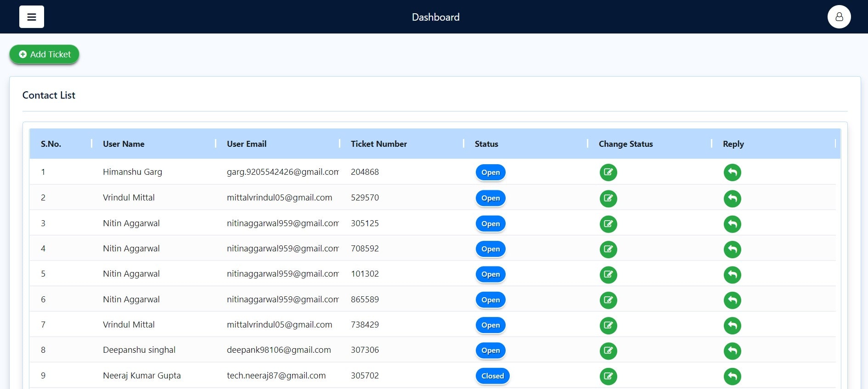The width and height of the screenshot is (868, 389).
Task: Reply to ticket 529570
Action: click(733, 199)
